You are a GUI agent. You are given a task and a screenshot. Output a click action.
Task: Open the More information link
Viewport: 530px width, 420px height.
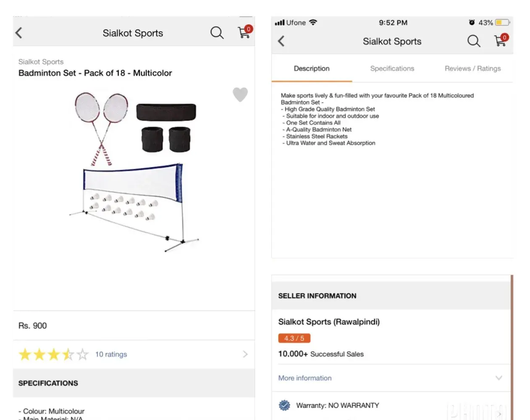point(305,378)
